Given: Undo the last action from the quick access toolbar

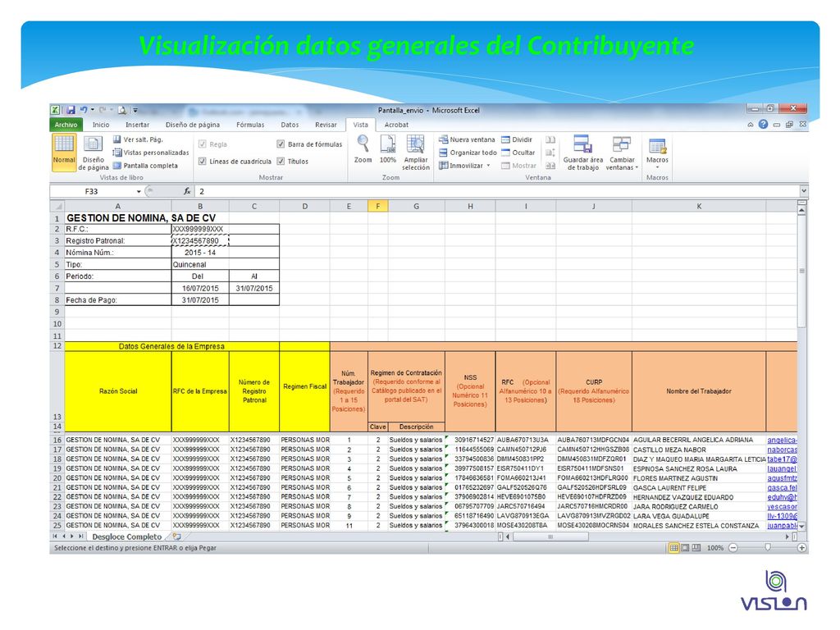Looking at the screenshot, I should pyautogui.click(x=84, y=111).
